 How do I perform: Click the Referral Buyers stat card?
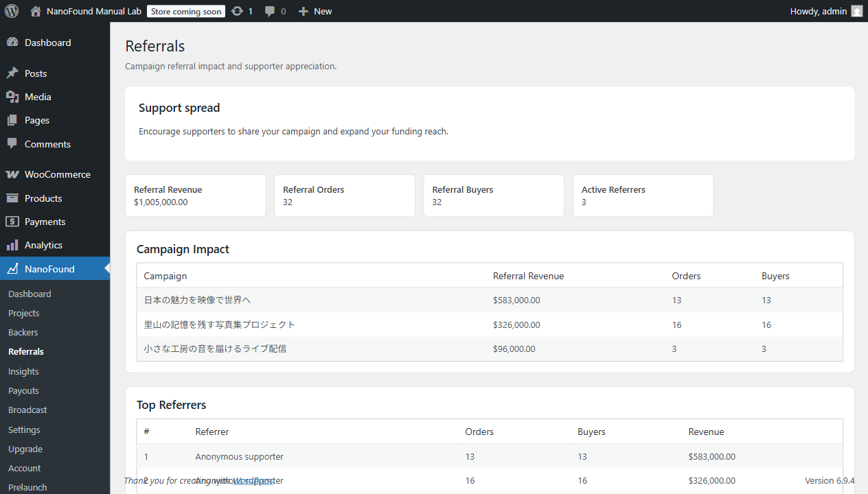pyautogui.click(x=494, y=196)
